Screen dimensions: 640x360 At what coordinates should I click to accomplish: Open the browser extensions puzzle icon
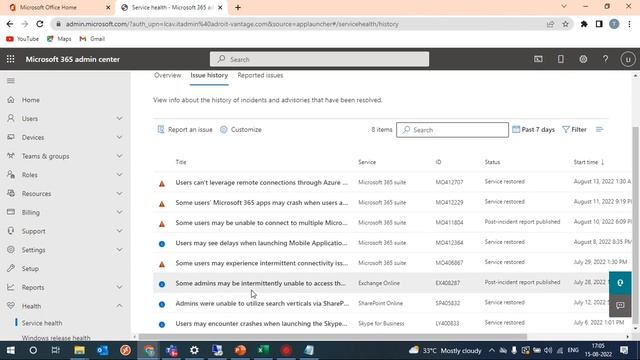(584, 24)
